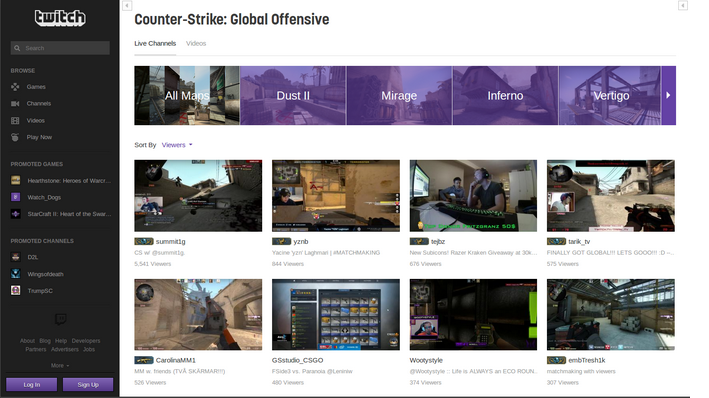Image resolution: width=709 pixels, height=398 pixels.
Task: Open the Wingsofdeath channel link
Action: point(46,274)
